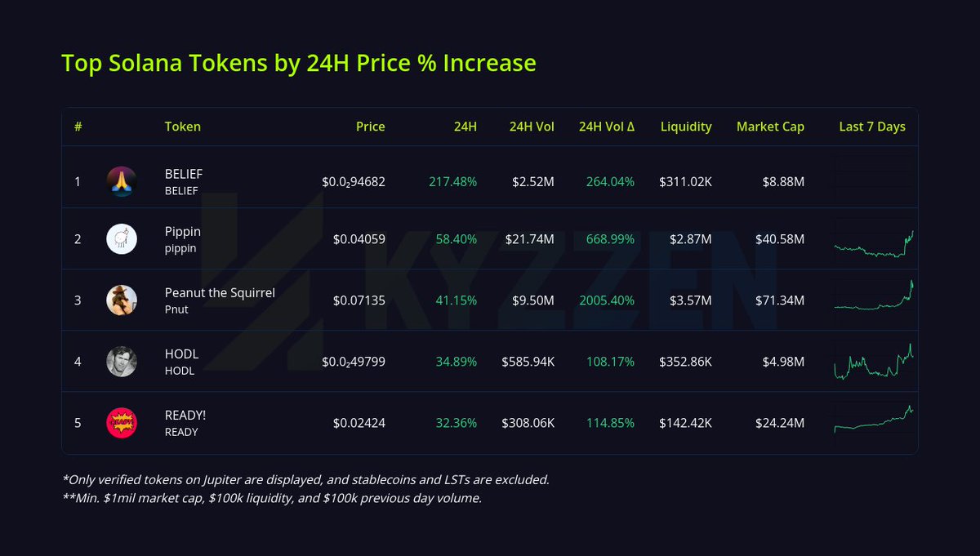
Task: Click the 24H Vol Δ column header
Action: (607, 127)
